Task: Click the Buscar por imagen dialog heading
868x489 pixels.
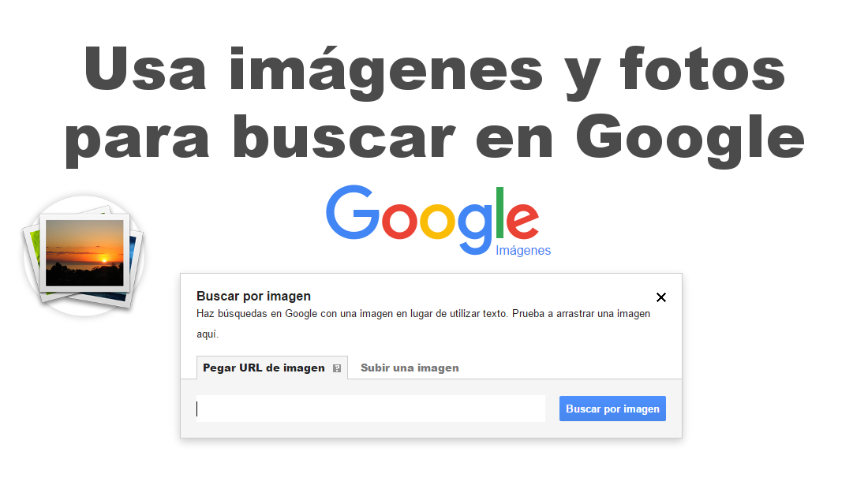Action: point(253,296)
